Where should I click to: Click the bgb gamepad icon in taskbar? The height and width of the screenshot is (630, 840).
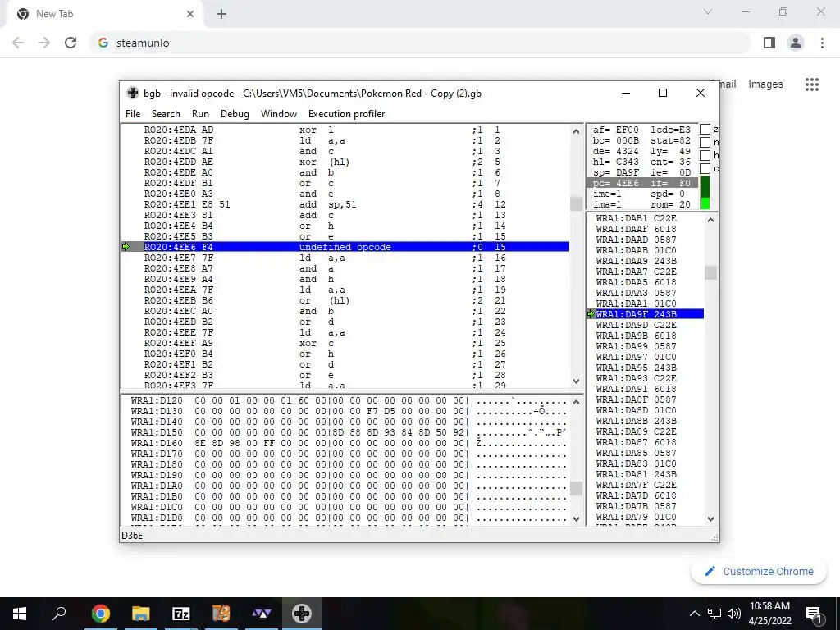tap(302, 614)
